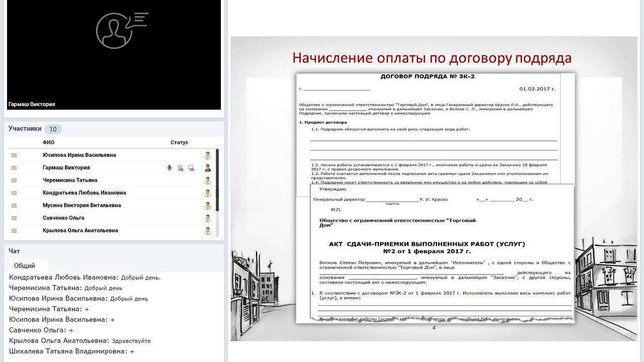Click Черемисина Татьяна's chat message Добрый день
This screenshot has height=362, width=644.
click(65, 288)
